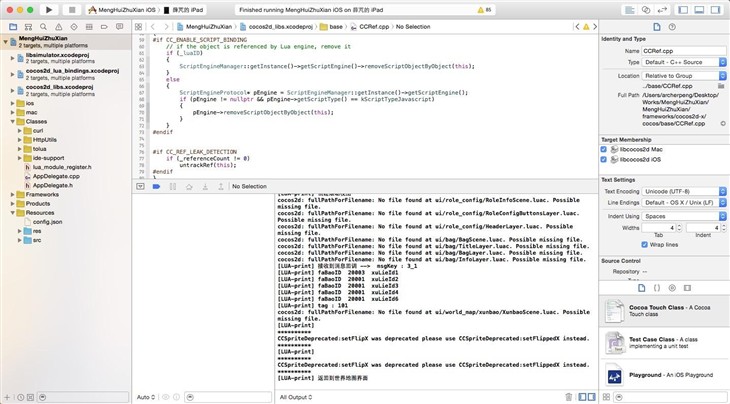Viewport: 730px width, 404px height.
Task: Show the Quick Help inspector
Action: (x=672, y=27)
